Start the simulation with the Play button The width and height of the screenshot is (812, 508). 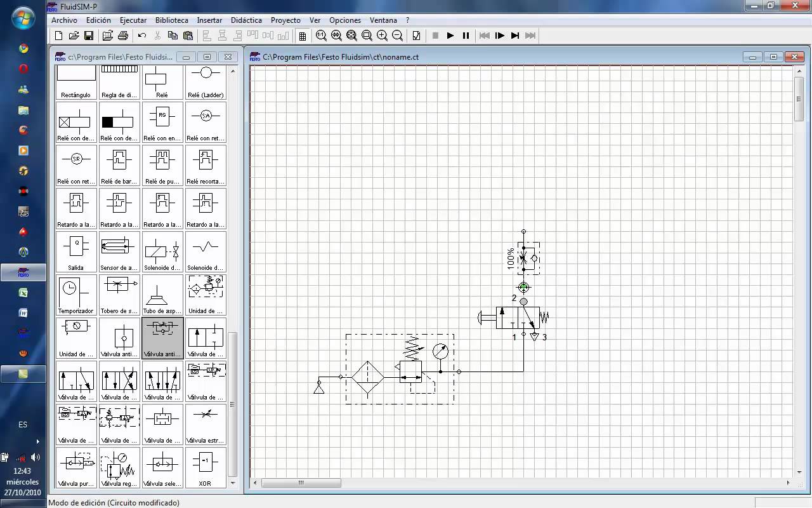point(450,36)
